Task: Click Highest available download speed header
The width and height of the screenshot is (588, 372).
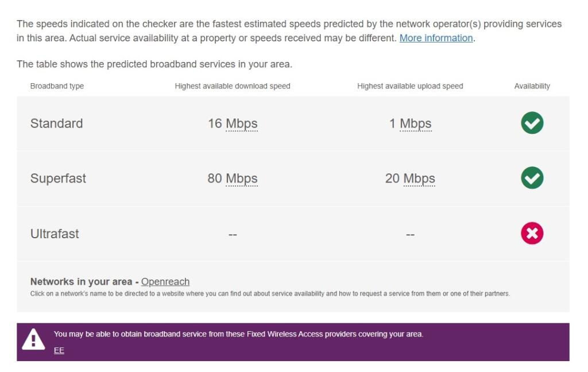Action: 233,86
